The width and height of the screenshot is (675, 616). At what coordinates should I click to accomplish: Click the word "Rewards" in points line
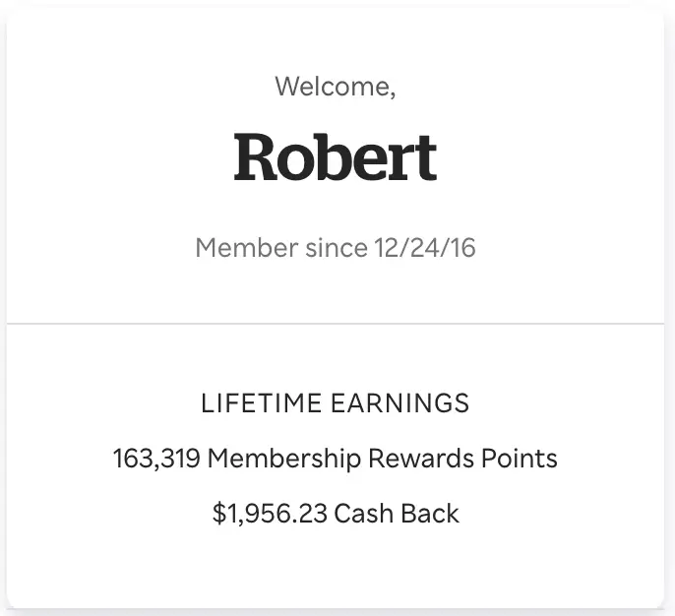pos(421,458)
